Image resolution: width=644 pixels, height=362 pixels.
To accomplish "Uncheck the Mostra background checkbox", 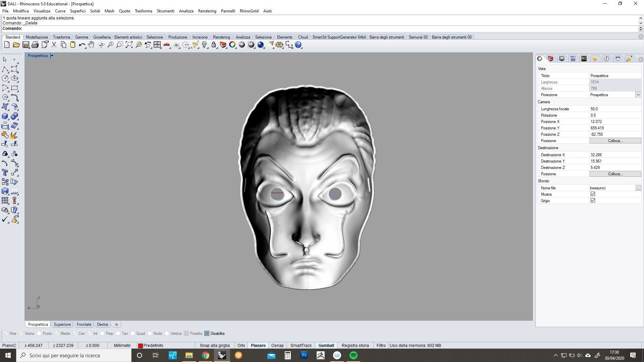I will click(x=593, y=194).
